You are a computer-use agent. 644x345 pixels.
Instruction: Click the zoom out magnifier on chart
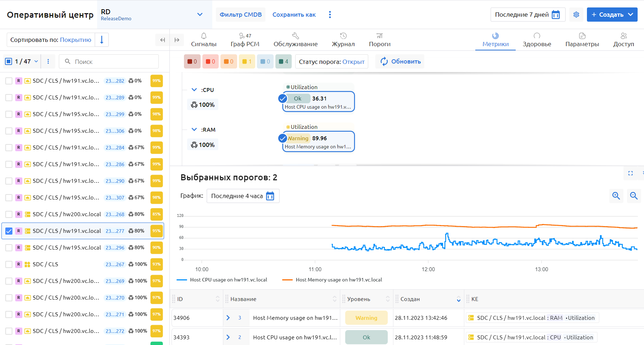click(634, 196)
